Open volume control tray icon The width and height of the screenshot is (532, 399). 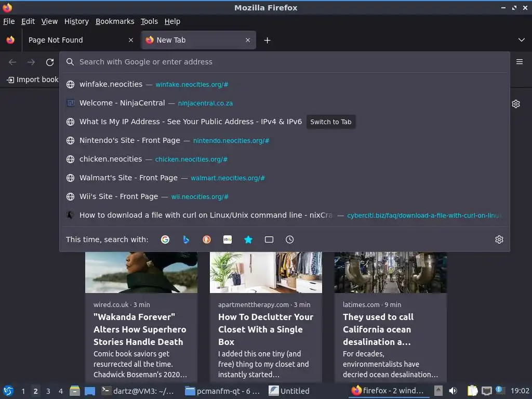pos(453,391)
